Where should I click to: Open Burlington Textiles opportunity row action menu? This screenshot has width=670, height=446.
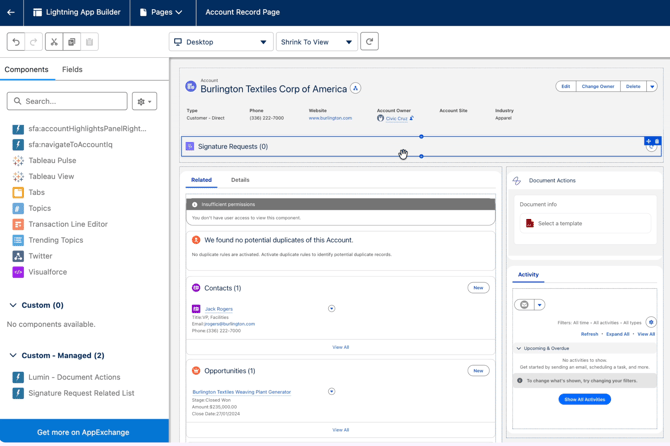[332, 391]
